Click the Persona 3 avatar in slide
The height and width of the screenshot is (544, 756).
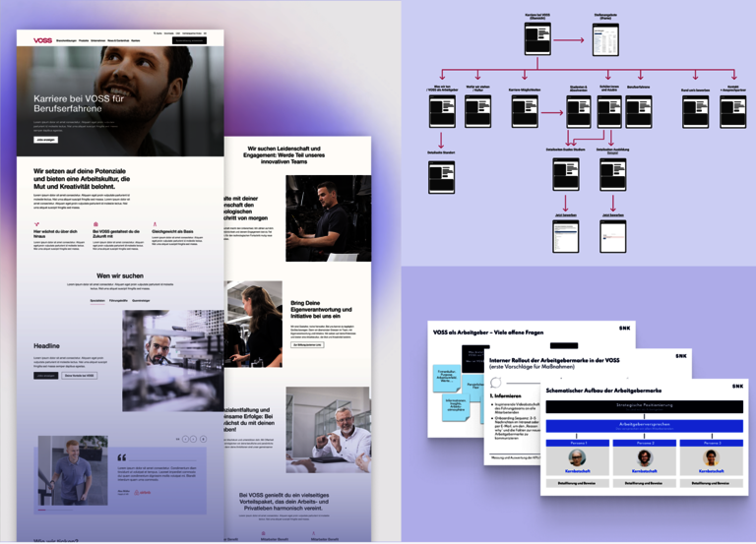point(711,457)
